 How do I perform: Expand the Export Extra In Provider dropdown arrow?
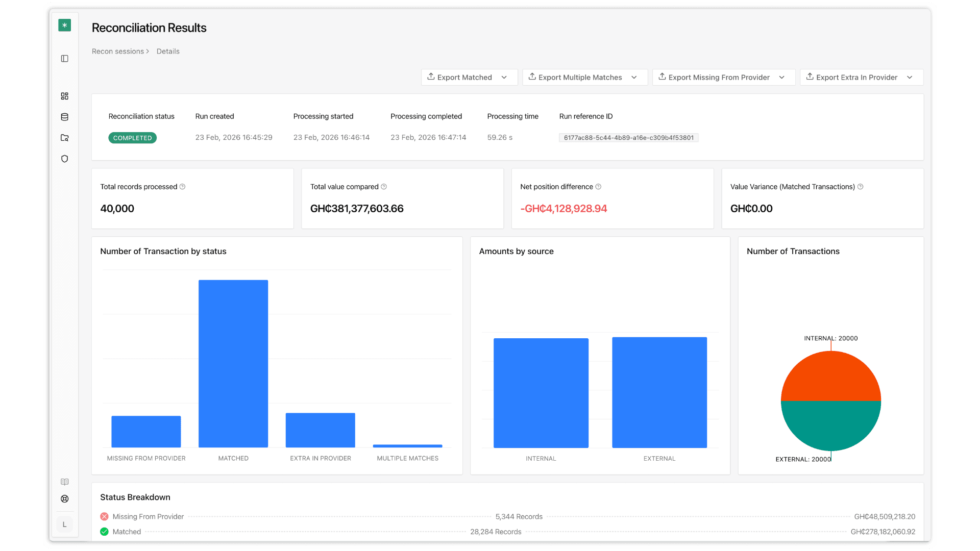909,78
